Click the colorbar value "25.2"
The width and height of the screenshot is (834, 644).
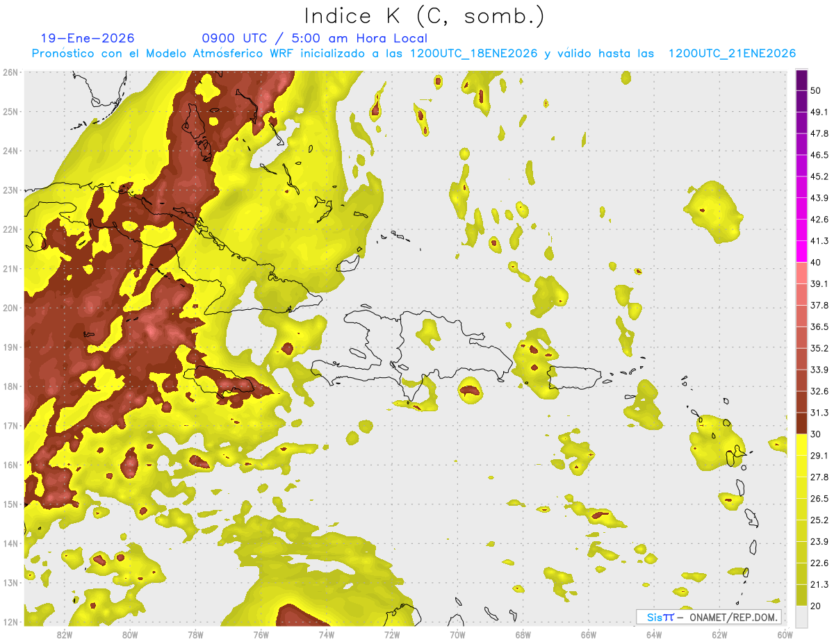[x=819, y=520]
